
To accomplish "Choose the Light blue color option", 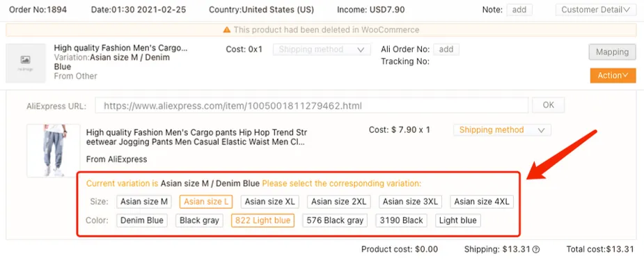I will (x=457, y=221).
